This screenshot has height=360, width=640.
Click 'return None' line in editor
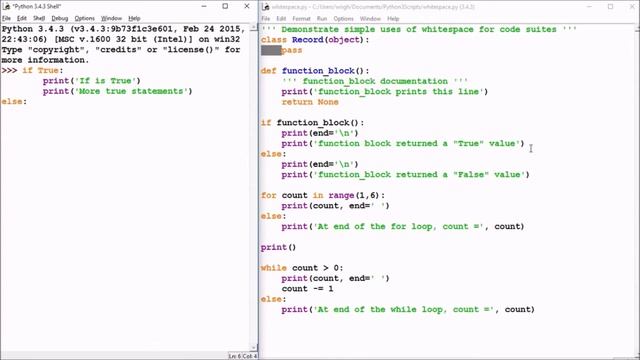[310, 102]
